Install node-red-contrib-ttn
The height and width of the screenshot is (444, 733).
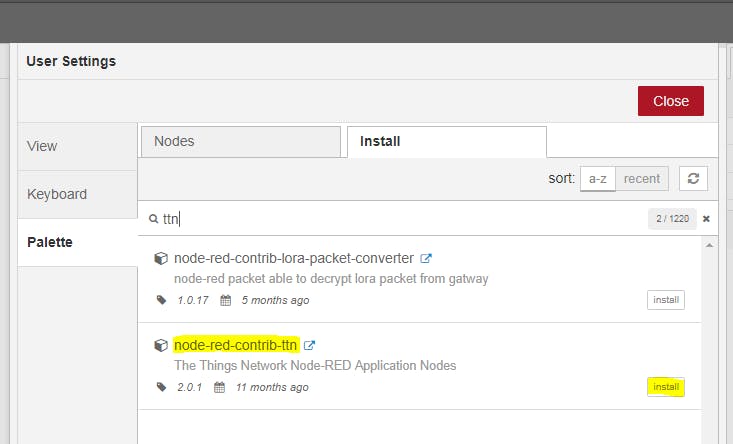[666, 387]
